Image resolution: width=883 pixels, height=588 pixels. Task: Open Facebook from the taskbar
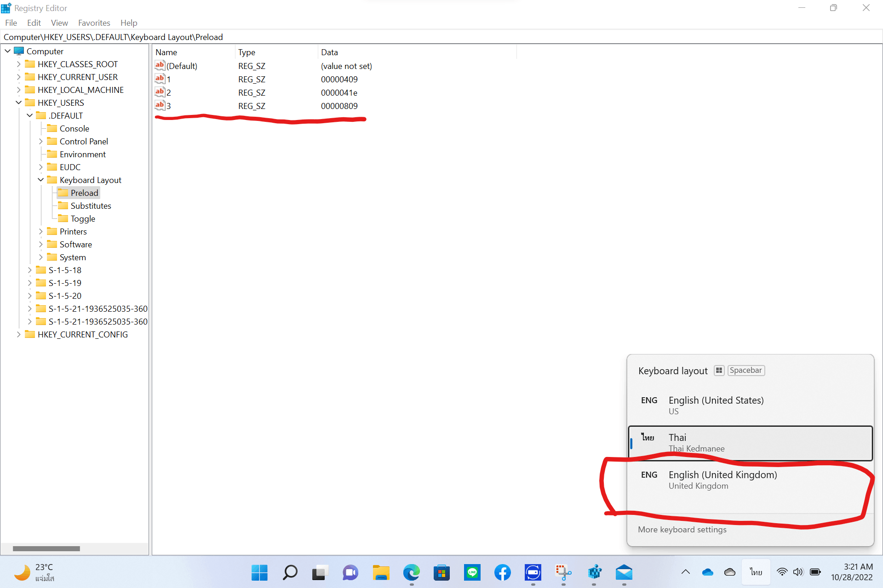502,572
